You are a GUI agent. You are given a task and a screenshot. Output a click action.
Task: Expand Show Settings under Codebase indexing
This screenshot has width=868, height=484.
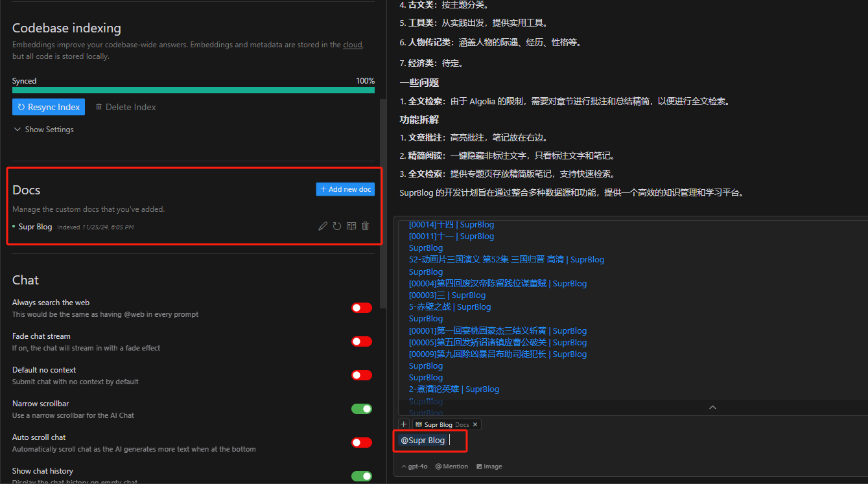tap(43, 130)
